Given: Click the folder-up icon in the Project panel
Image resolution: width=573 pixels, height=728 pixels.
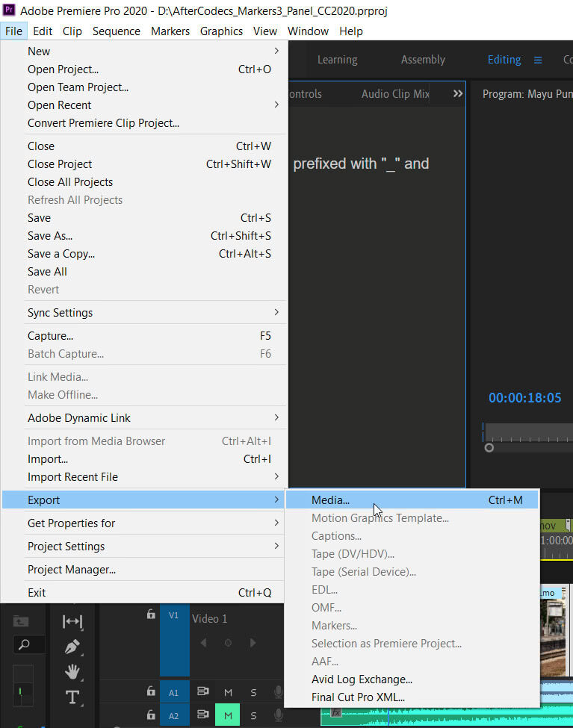Looking at the screenshot, I should 21,620.
